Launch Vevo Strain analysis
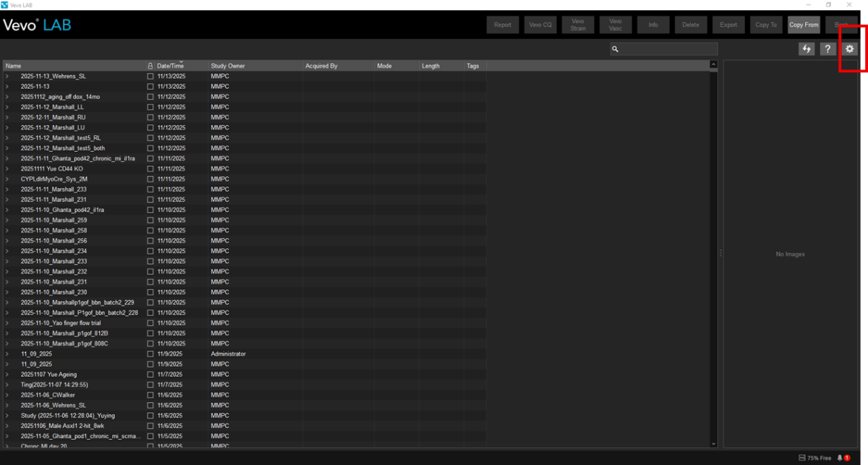 (x=578, y=25)
